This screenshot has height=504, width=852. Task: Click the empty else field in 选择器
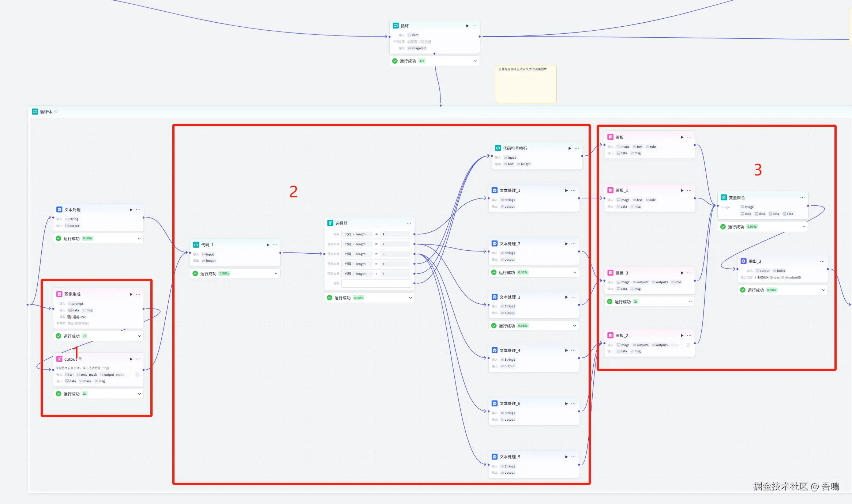pyautogui.click(x=376, y=283)
